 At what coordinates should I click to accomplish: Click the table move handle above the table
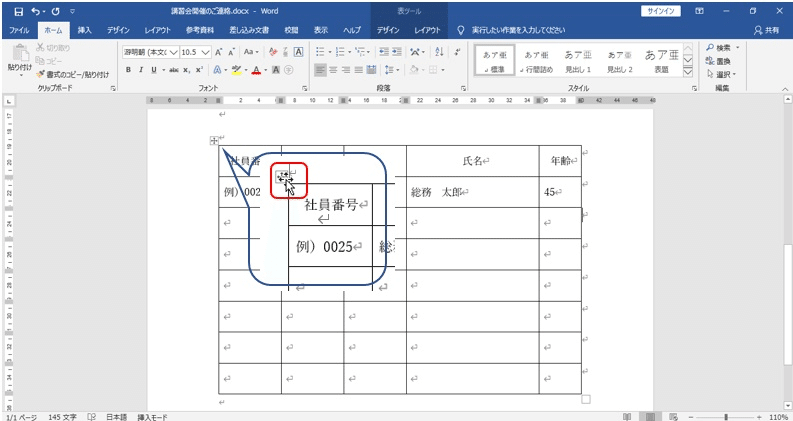pyautogui.click(x=214, y=141)
